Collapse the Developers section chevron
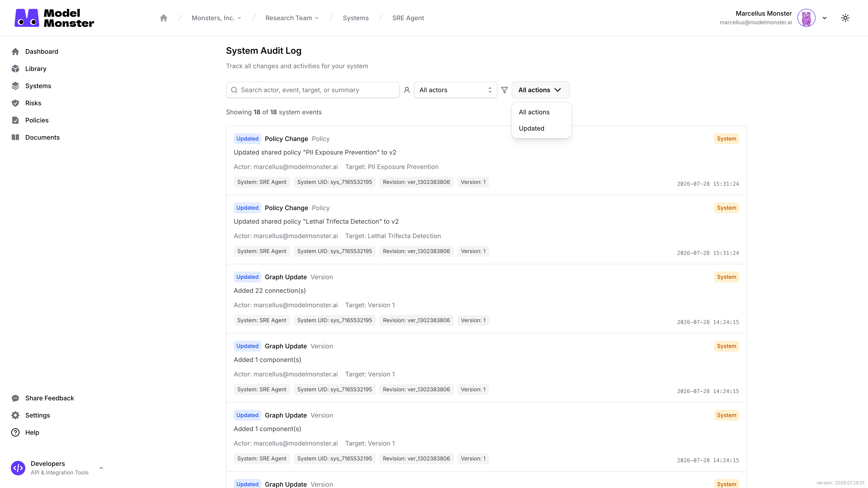The width and height of the screenshot is (868, 488). coord(101,468)
